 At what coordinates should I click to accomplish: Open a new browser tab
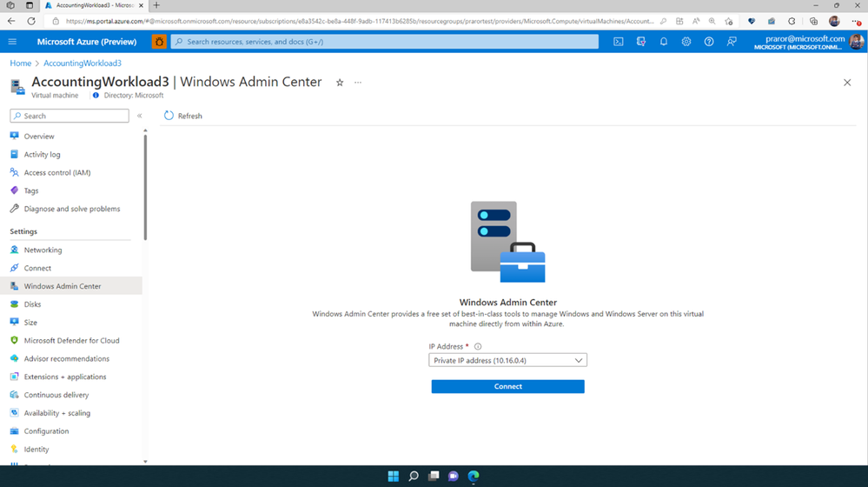pos(156,5)
